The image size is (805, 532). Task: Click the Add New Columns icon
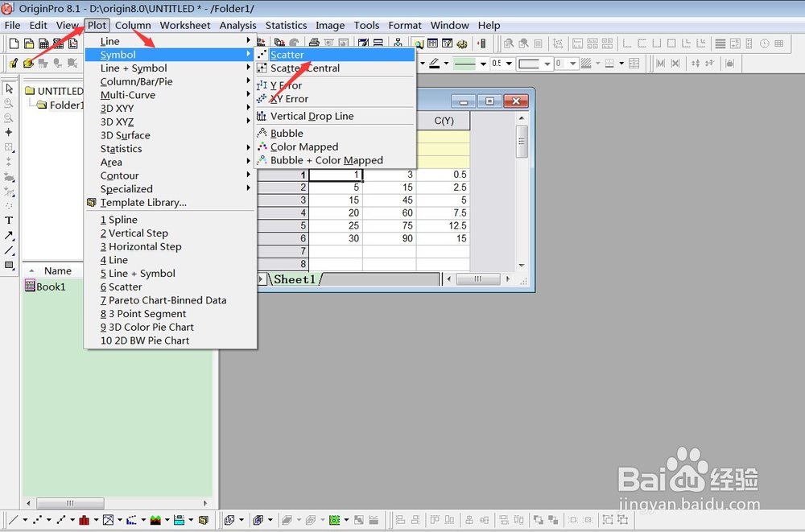click(481, 43)
